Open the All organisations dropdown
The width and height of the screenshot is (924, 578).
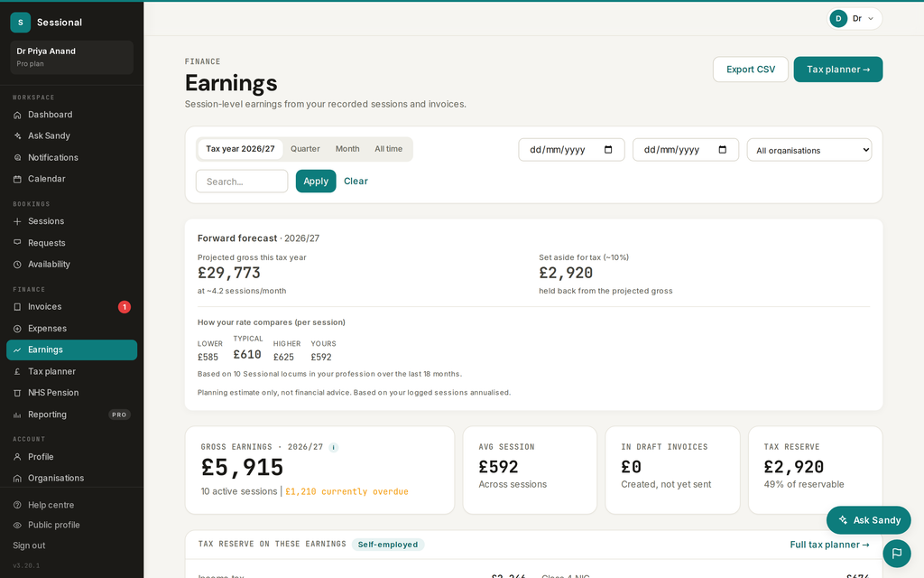[809, 150]
